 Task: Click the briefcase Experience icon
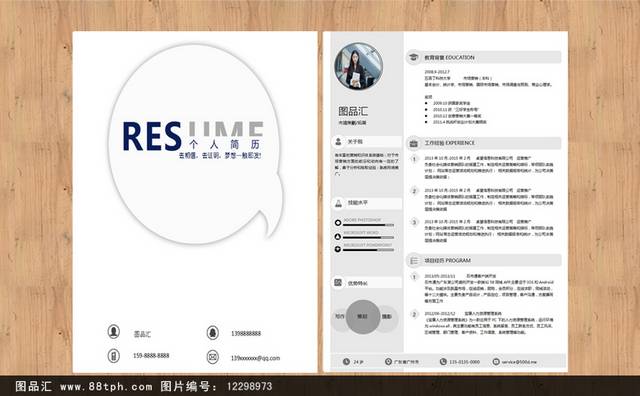click(x=413, y=143)
